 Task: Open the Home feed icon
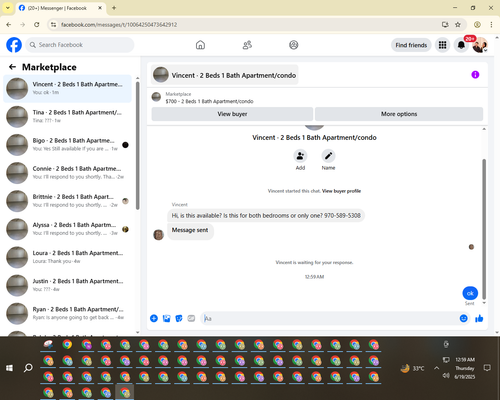(x=200, y=45)
